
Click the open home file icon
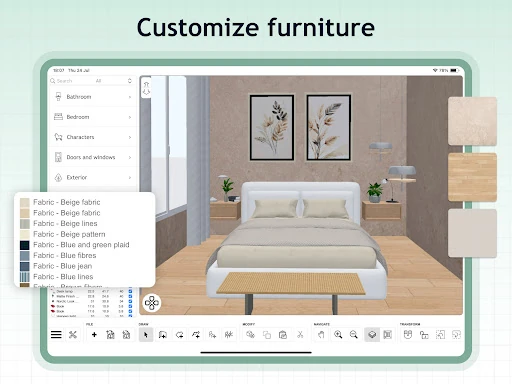click(110, 334)
